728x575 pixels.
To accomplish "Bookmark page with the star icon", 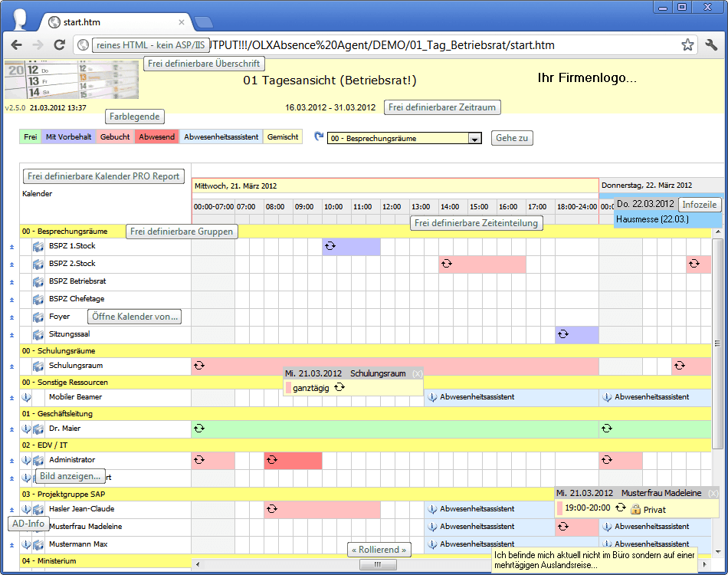I will pos(687,45).
